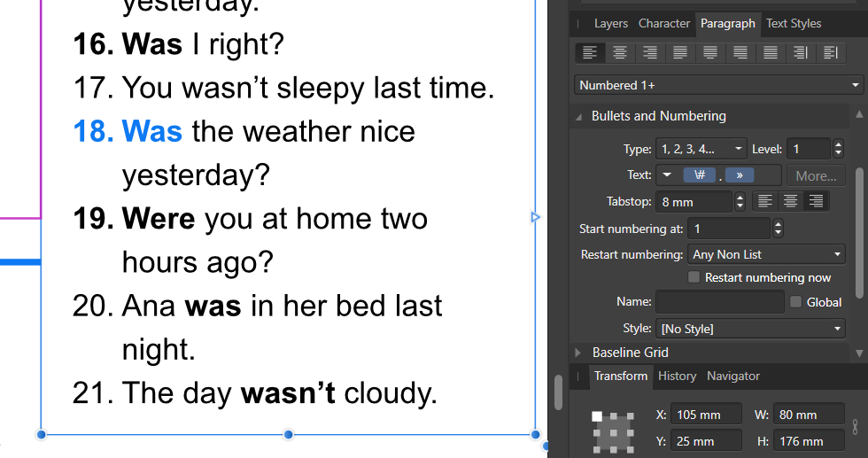This screenshot has height=458, width=868.
Task: Toggle the Global checkbox
Action: coord(795,302)
